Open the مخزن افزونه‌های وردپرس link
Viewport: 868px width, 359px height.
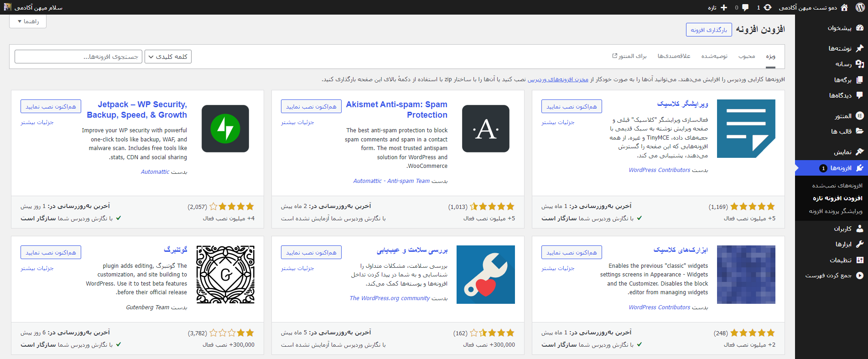(558, 79)
